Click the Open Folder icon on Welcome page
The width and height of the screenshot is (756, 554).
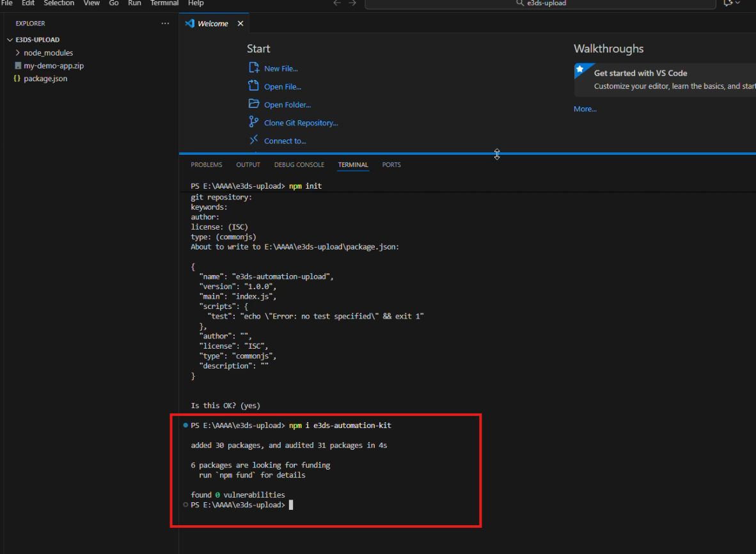coord(254,104)
